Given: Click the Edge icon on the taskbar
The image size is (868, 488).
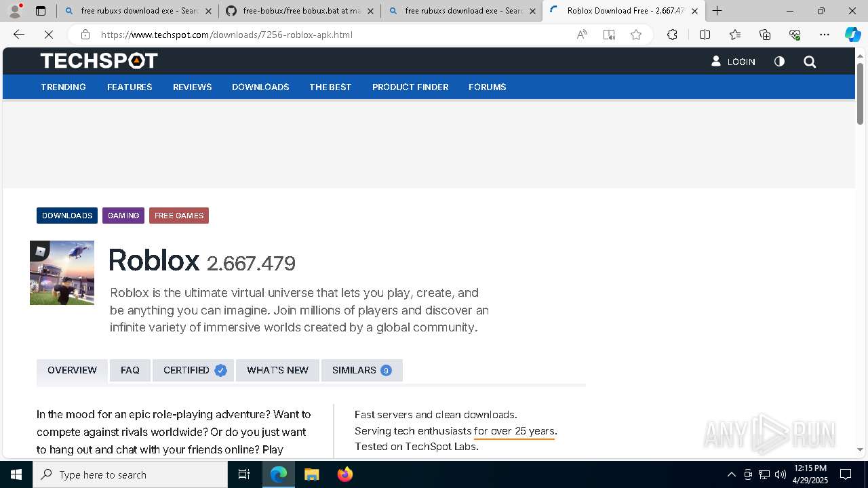Looking at the screenshot, I should coord(279,474).
